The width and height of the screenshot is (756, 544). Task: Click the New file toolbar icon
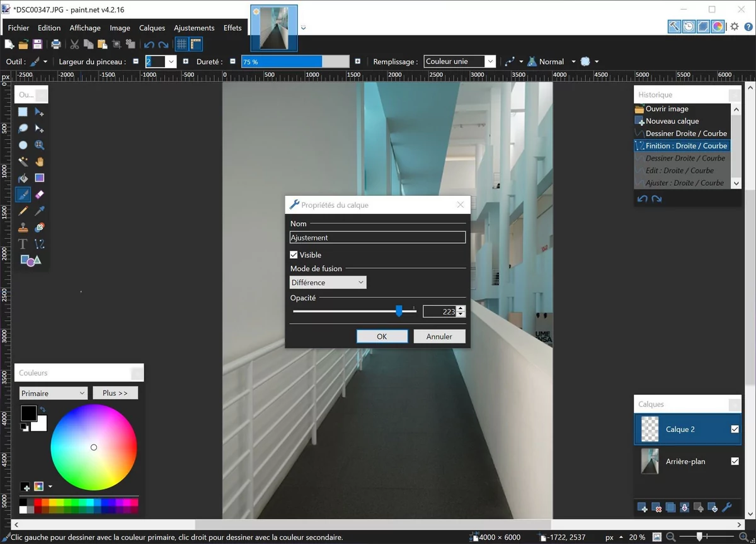click(9, 44)
